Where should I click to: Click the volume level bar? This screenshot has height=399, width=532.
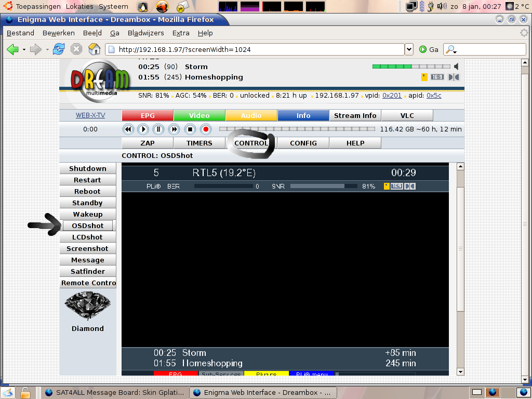pos(411,66)
